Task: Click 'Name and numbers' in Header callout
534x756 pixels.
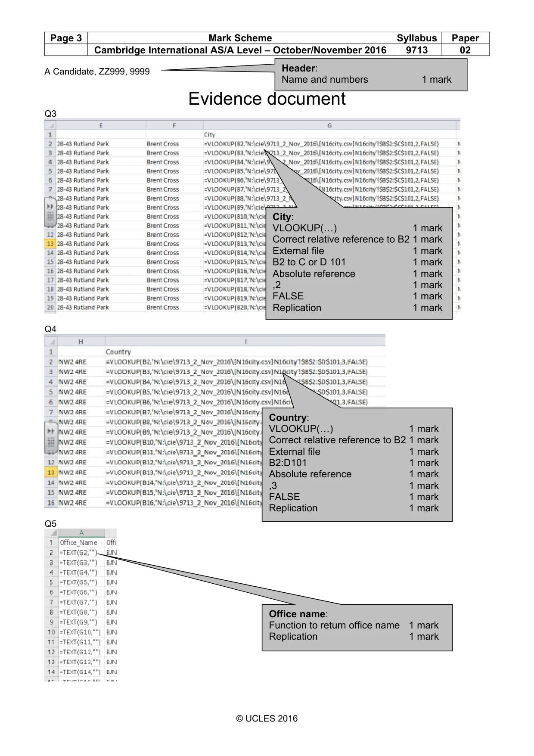Action: click(325, 80)
